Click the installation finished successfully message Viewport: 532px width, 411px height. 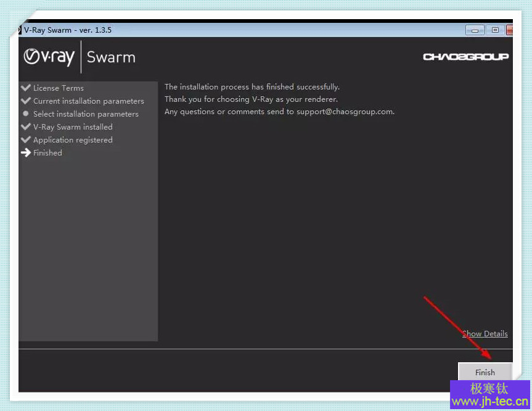pyautogui.click(x=252, y=87)
